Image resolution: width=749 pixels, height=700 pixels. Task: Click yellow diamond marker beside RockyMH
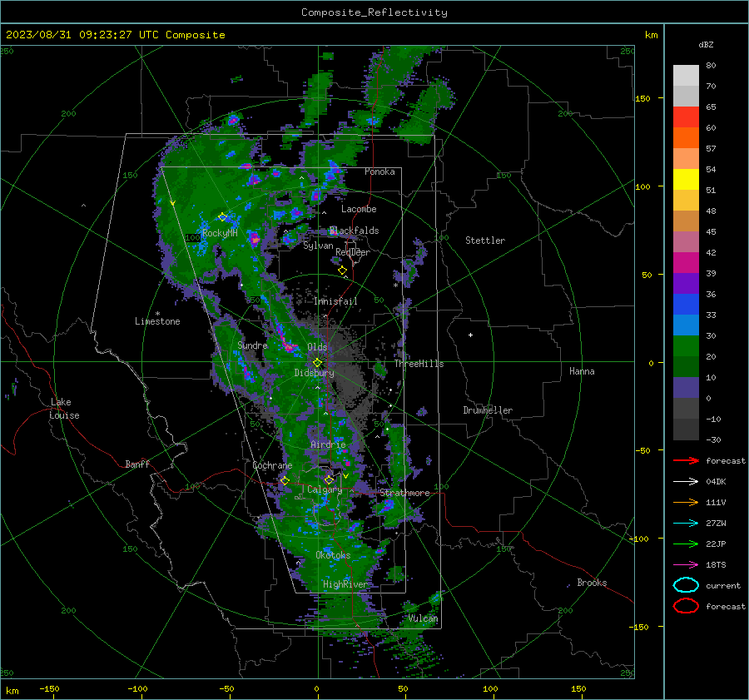click(x=222, y=217)
